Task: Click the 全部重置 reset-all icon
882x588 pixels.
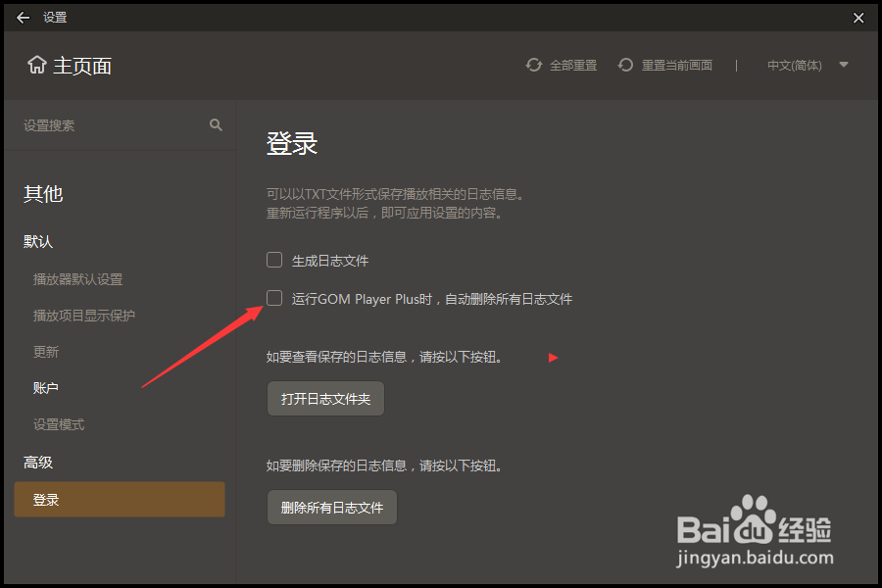Action: click(x=534, y=66)
